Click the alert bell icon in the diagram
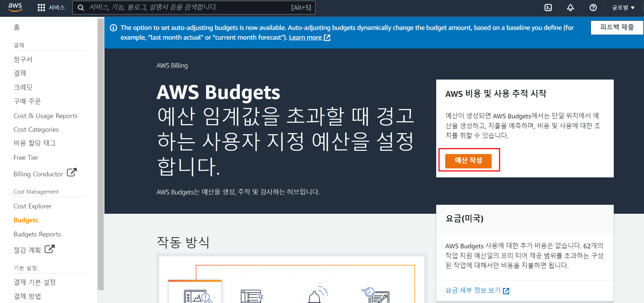 (317, 295)
